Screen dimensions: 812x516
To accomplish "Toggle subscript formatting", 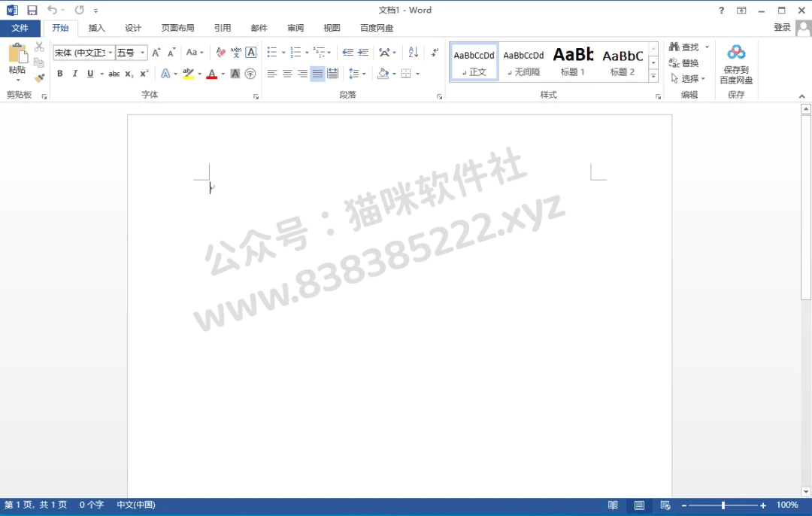I will click(x=129, y=74).
